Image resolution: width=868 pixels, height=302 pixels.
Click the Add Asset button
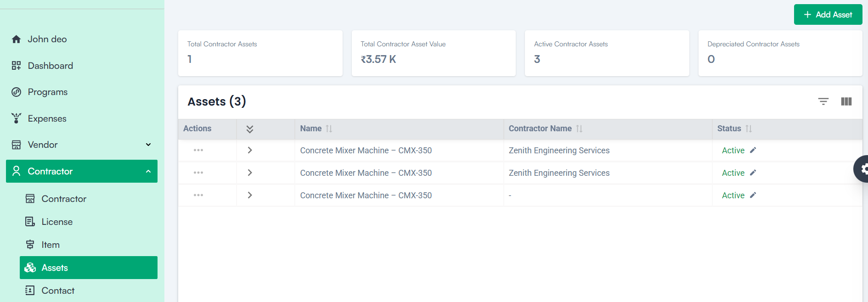click(x=828, y=15)
